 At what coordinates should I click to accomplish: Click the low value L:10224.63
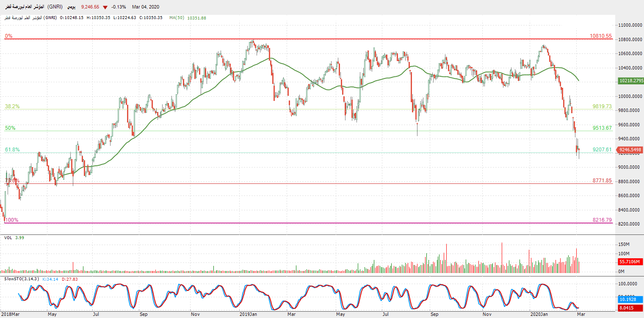tap(124, 18)
